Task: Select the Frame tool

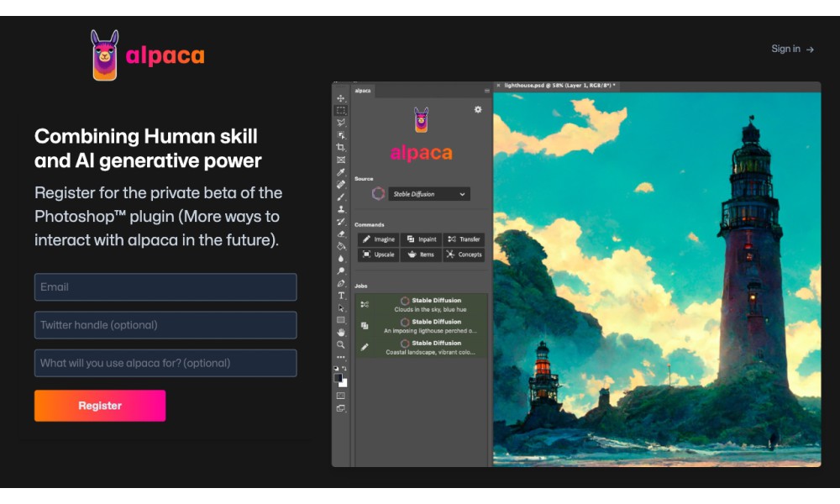Action: 341,160
